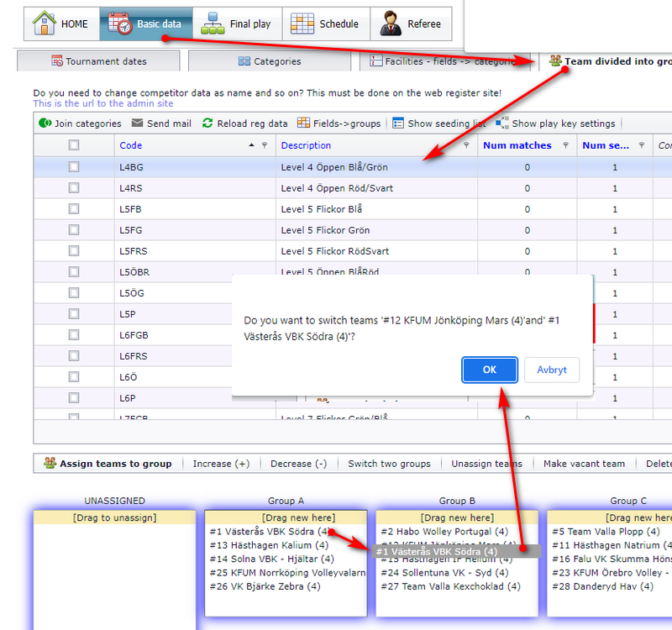Image resolution: width=672 pixels, height=630 pixels.
Task: Check the box for row L4RS
Action: pos(74,187)
